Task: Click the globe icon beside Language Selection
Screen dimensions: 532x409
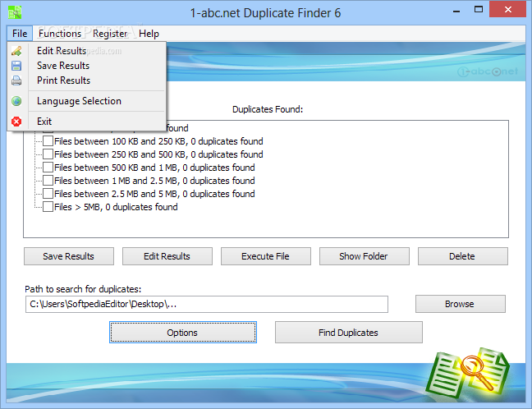Action: coord(16,101)
